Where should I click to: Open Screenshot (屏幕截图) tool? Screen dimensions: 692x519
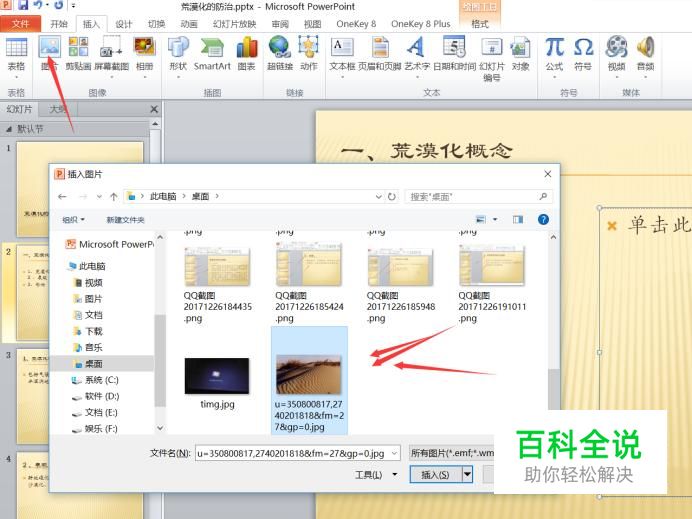112,57
